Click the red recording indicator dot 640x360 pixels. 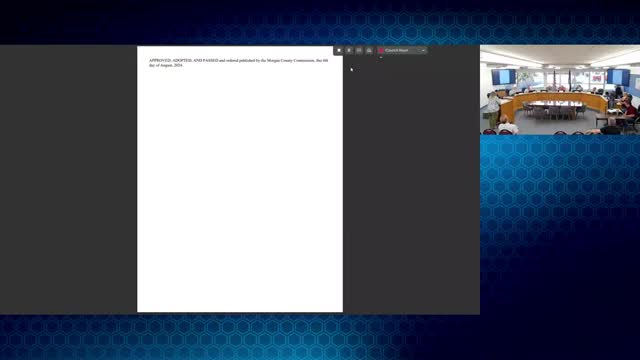click(381, 50)
